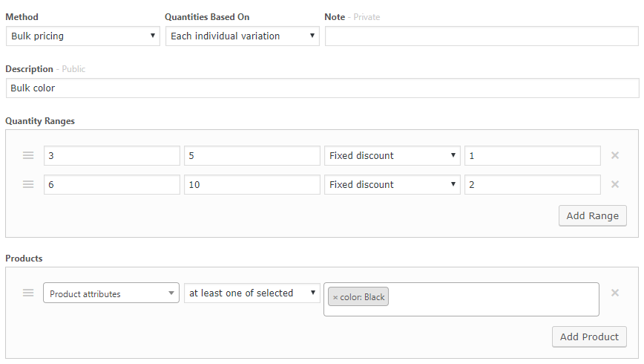Click the discount amount field showing 2

tap(533, 184)
